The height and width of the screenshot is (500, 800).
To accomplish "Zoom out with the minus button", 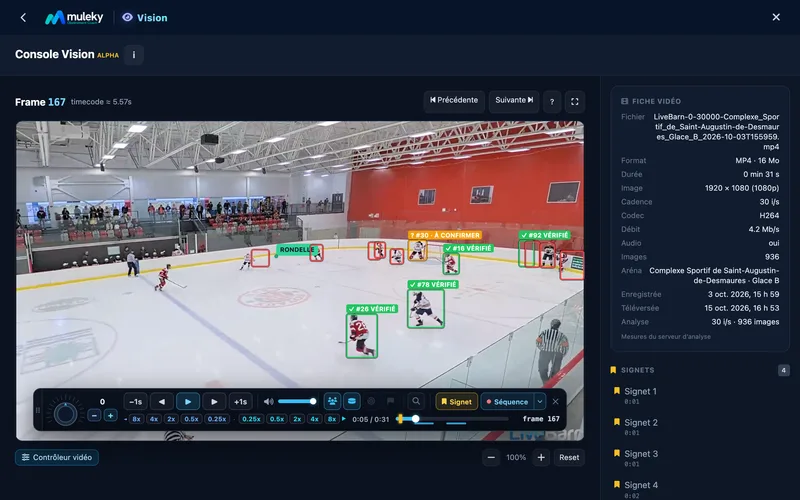I will click(491, 457).
